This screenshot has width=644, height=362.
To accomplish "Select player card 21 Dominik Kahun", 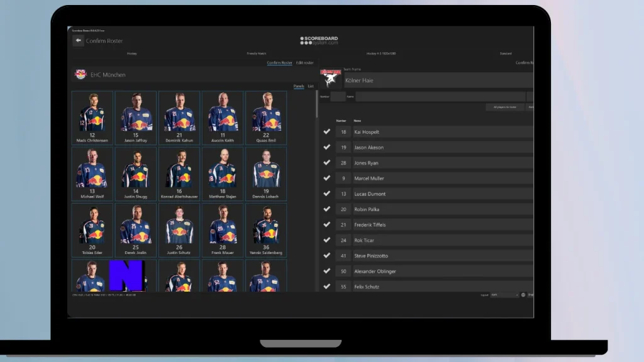I will (179, 118).
